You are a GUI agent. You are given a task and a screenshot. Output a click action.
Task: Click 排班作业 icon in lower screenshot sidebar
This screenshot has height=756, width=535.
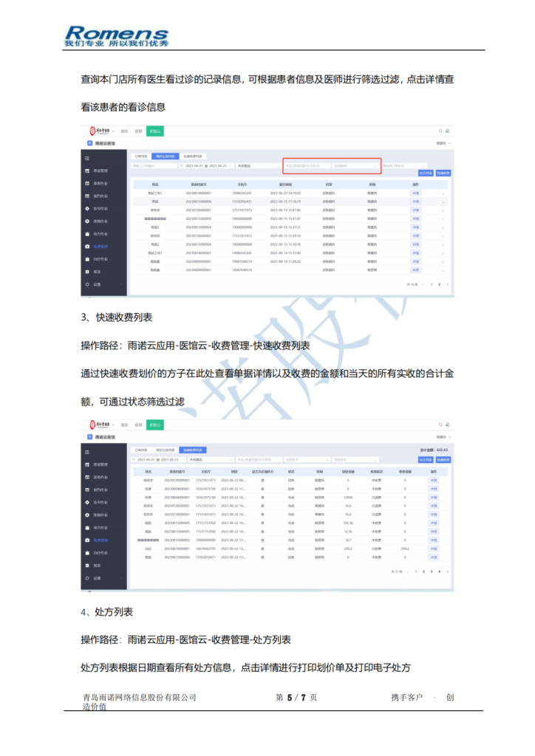87,477
